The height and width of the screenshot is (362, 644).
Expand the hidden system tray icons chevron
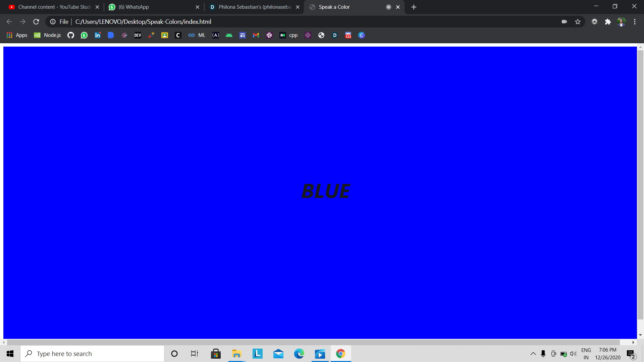[x=533, y=354]
